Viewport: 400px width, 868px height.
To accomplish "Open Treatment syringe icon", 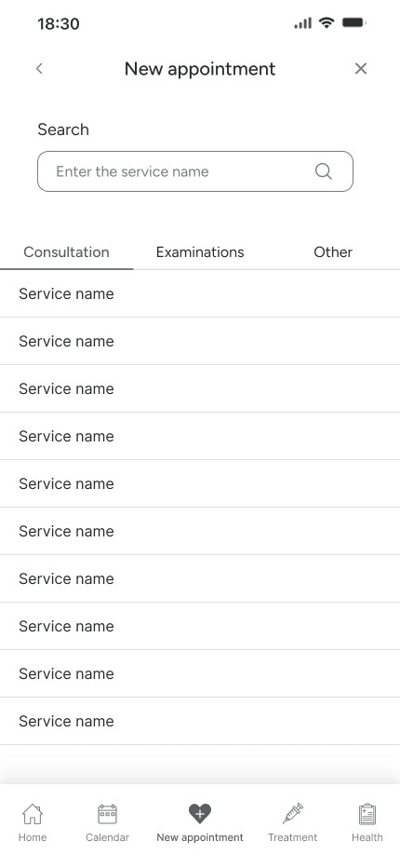I will (x=293, y=813).
